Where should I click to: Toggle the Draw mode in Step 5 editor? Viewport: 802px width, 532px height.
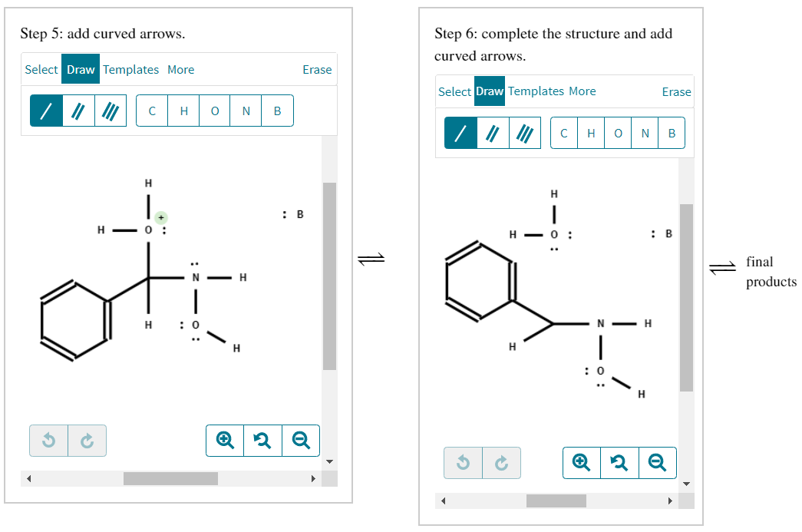[x=81, y=69]
